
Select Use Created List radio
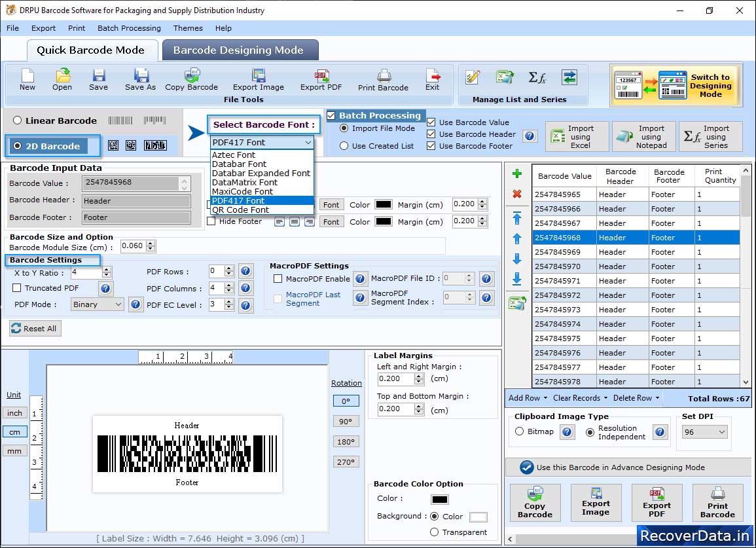point(344,146)
